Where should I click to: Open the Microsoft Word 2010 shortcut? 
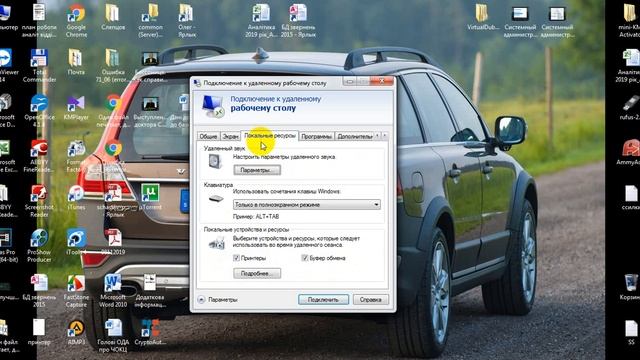113,291
